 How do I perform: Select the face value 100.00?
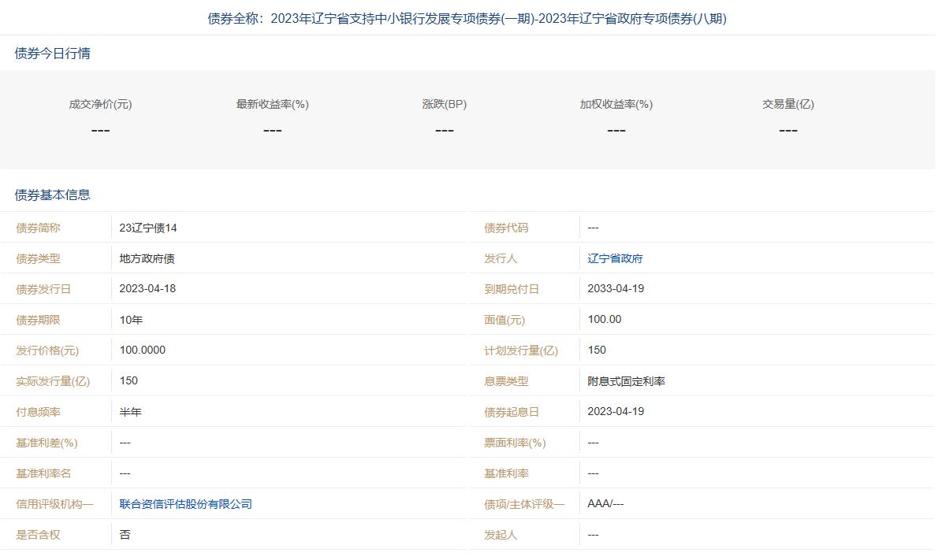pos(605,319)
